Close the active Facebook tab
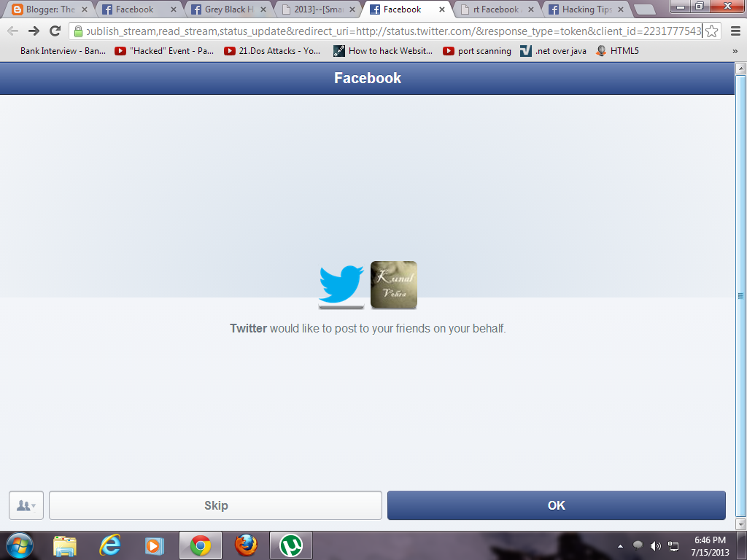747x560 pixels. click(x=441, y=9)
